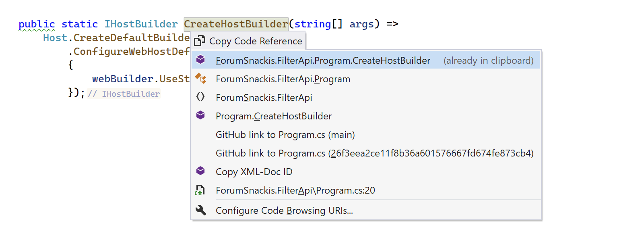Viewport: 644px width, 242px height.
Task: Click the // IHostBuilder inlay hint
Action: click(124, 94)
